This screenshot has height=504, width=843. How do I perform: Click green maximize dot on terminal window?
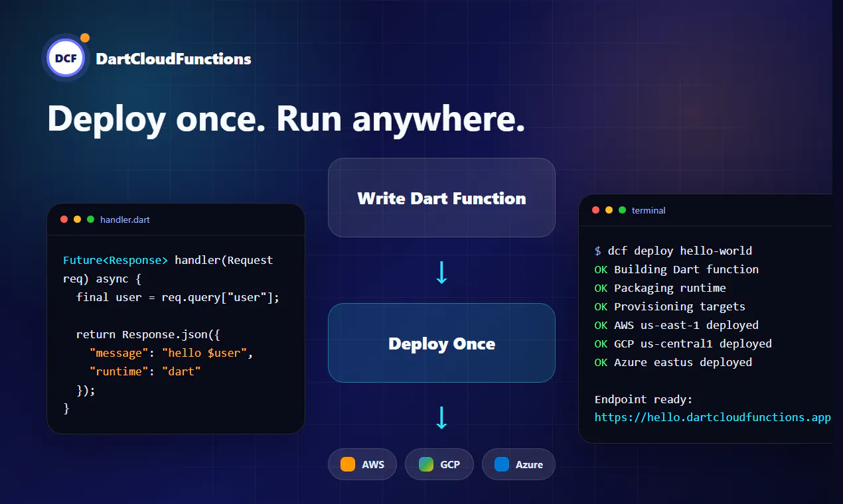pos(623,210)
